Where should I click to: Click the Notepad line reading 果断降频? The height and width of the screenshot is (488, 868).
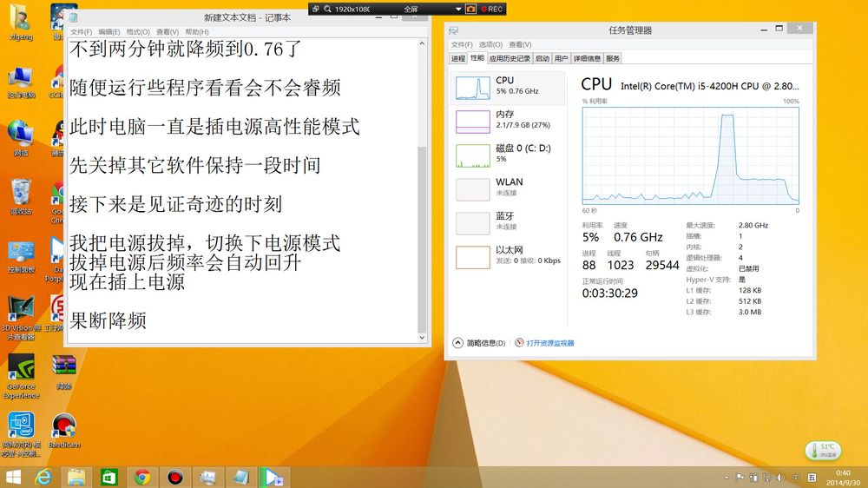pyautogui.click(x=108, y=320)
